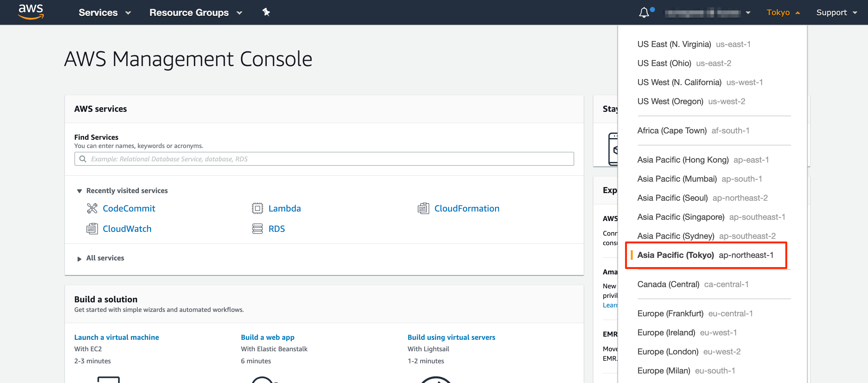
Task: Click the RDS database icon
Action: (258, 229)
